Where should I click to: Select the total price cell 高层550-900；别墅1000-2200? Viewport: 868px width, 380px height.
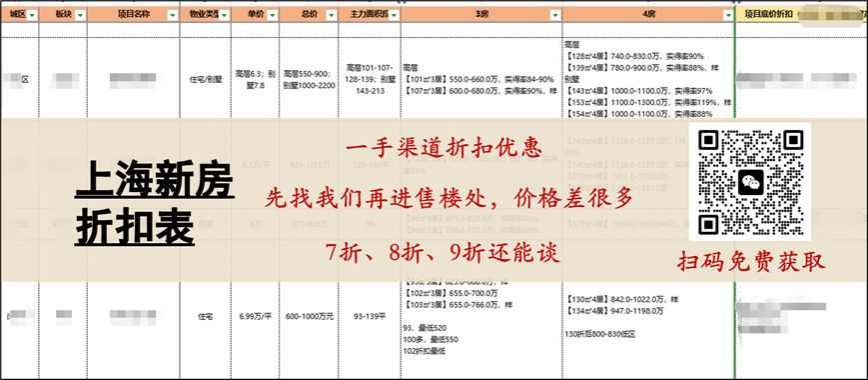click(309, 80)
